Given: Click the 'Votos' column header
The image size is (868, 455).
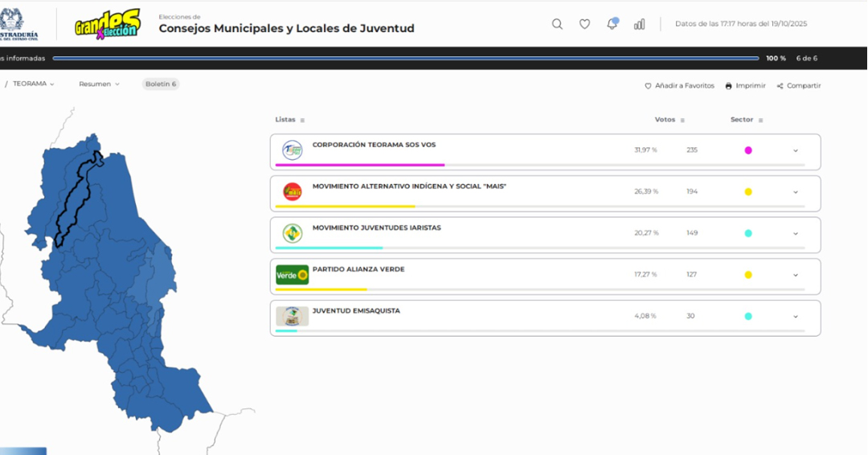Looking at the screenshot, I should coord(665,120).
